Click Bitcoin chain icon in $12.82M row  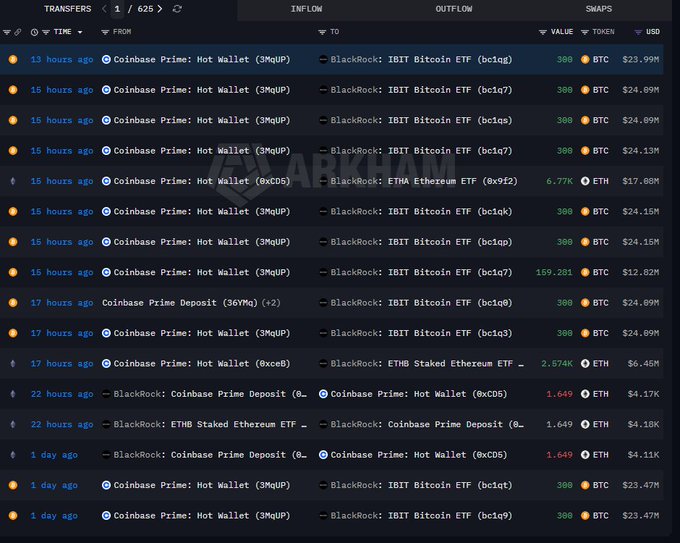point(13,272)
